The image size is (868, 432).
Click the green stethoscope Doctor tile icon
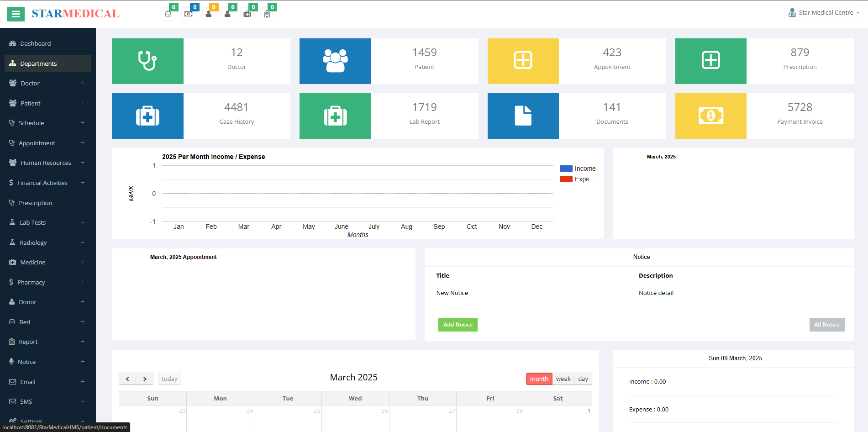pyautogui.click(x=147, y=61)
